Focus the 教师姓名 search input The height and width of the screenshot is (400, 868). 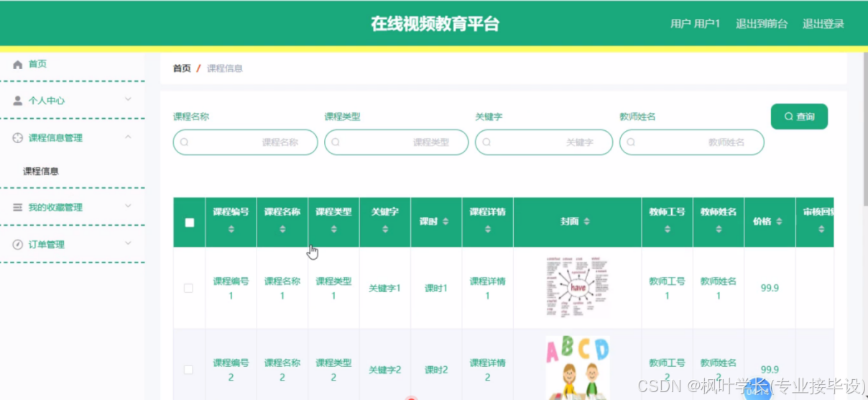pyautogui.click(x=691, y=142)
